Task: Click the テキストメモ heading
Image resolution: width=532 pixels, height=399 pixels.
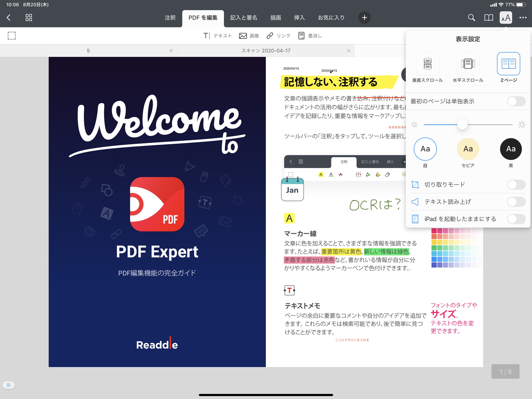Action: pos(303,306)
